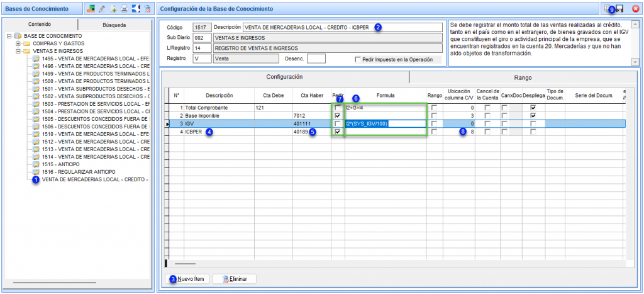Click the formula cell I2*(SYS_IGV/100)

coord(386,123)
